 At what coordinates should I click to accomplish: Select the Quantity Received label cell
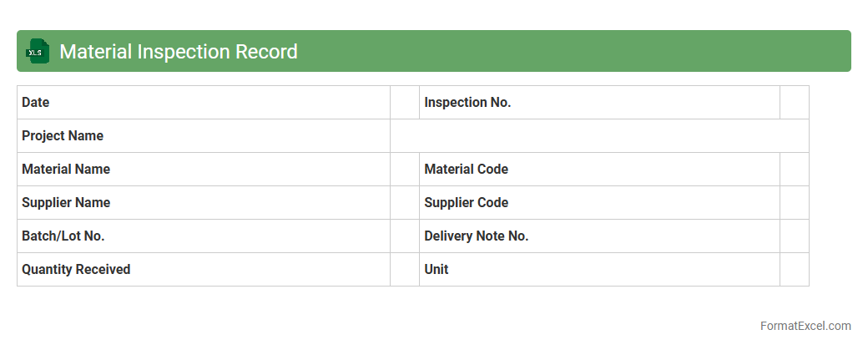coord(203,270)
